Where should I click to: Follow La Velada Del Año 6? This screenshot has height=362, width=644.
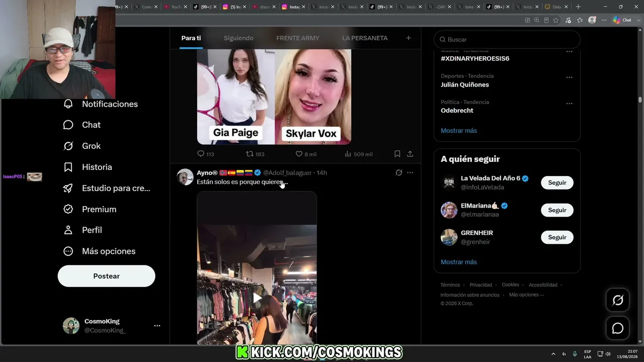point(557,183)
